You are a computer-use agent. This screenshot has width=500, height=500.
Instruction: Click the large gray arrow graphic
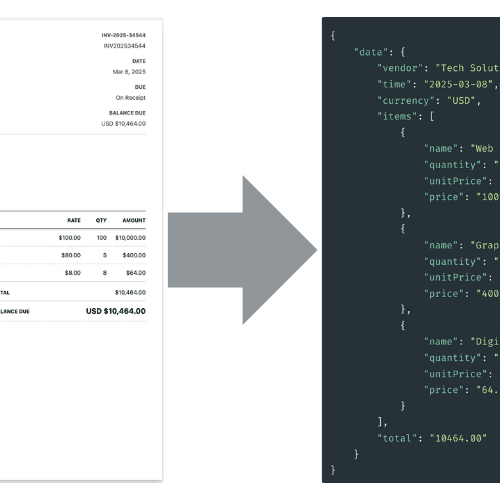coord(242,250)
